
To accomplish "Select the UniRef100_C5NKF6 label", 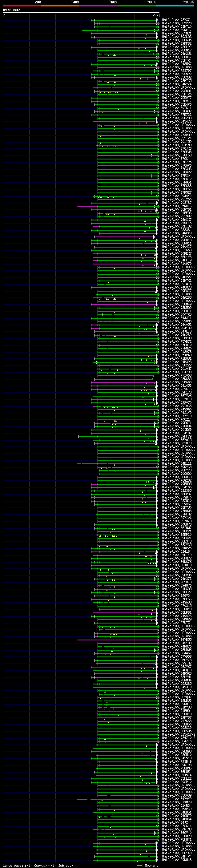I will 177,207.
